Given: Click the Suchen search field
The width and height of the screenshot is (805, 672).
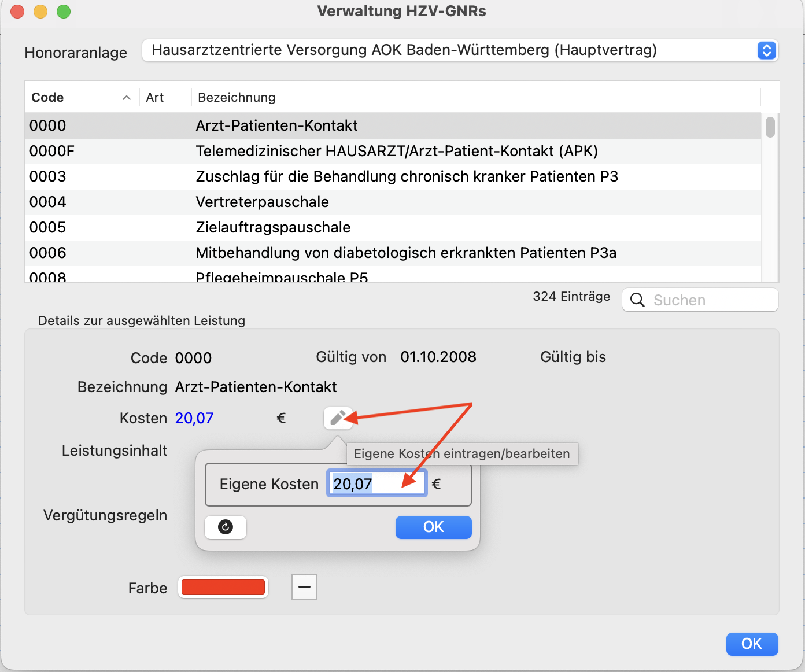Looking at the screenshot, I should click(700, 300).
